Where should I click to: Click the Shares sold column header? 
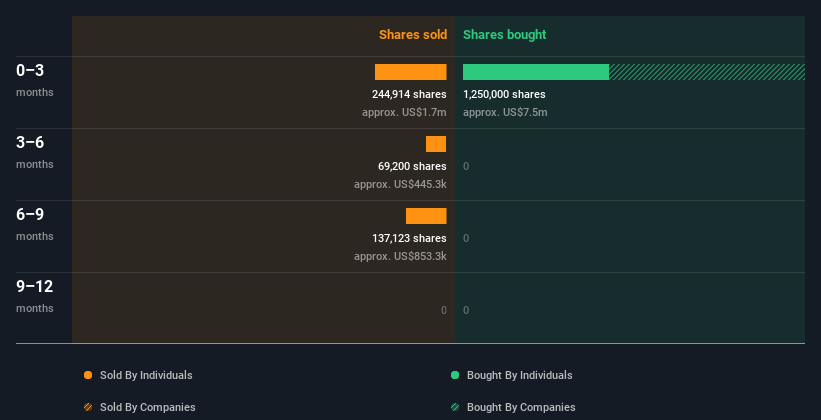coord(413,35)
